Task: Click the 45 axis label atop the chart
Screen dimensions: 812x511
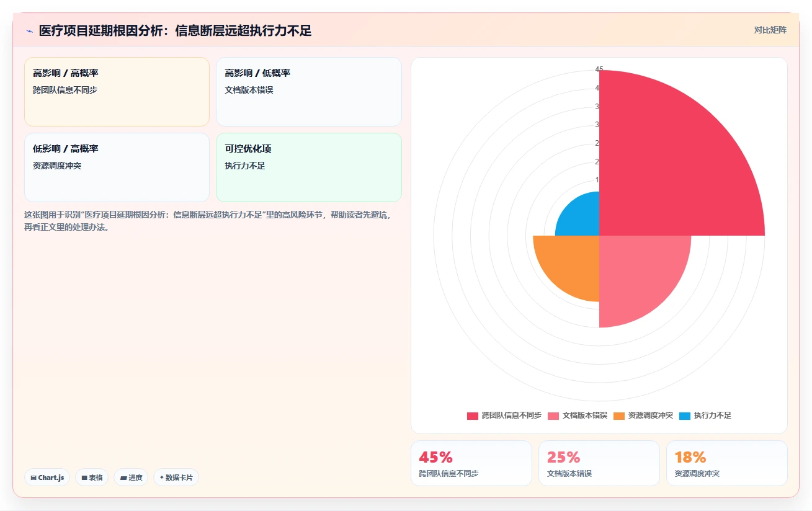Action: click(x=599, y=69)
